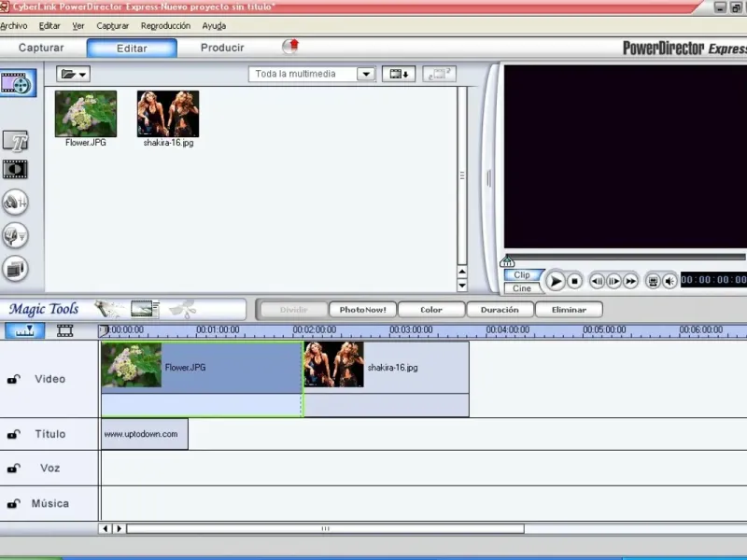Click the preview timecode display

tap(713, 280)
